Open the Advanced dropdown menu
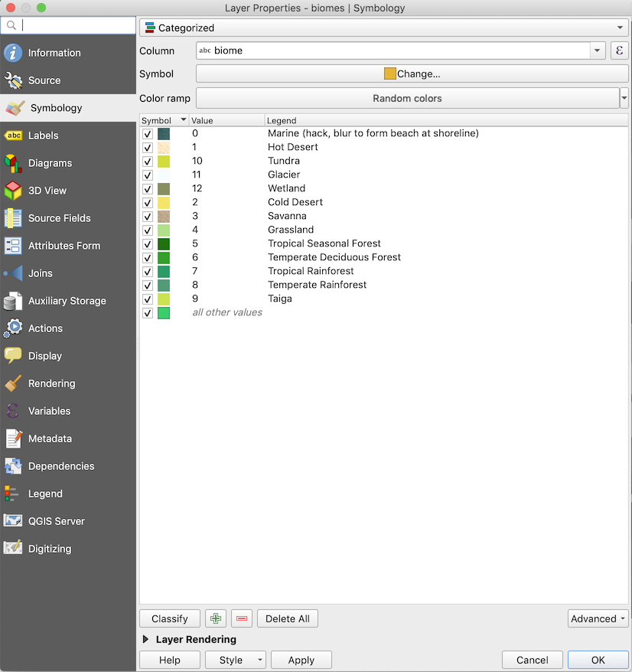 (x=598, y=618)
